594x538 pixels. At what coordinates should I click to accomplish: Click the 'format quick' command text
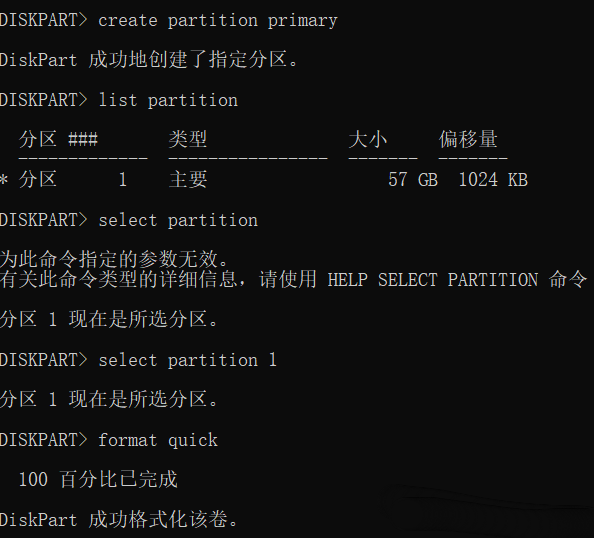158,440
